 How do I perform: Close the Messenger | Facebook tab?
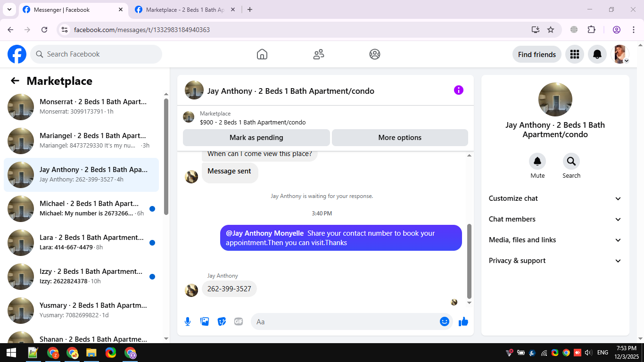(x=121, y=9)
